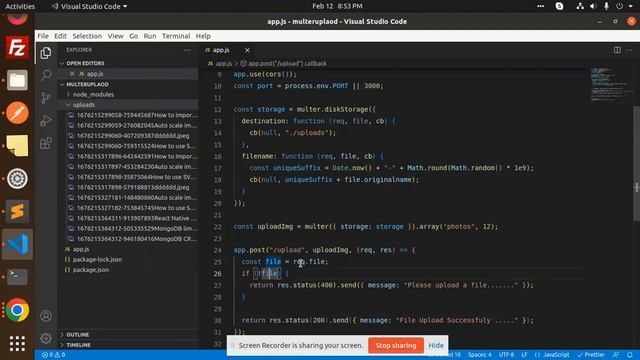This screenshot has width=640, height=360.
Task: Click Prettier in status bar
Action: 591,355
